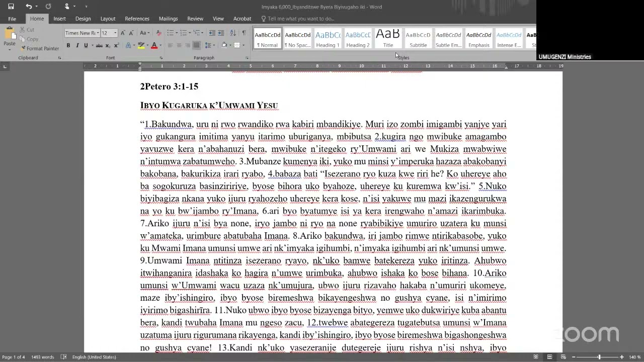The height and width of the screenshot is (362, 644).
Task: Toggle subscript formatting
Action: tap(108, 46)
